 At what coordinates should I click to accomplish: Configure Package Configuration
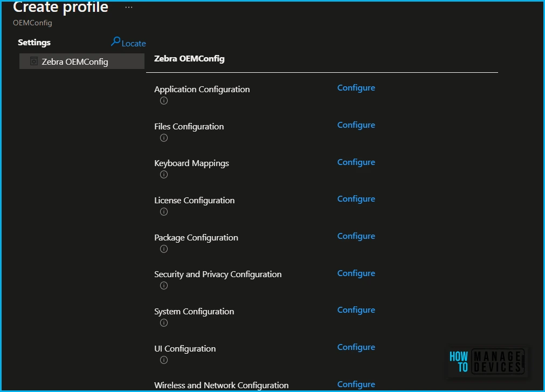[356, 236]
